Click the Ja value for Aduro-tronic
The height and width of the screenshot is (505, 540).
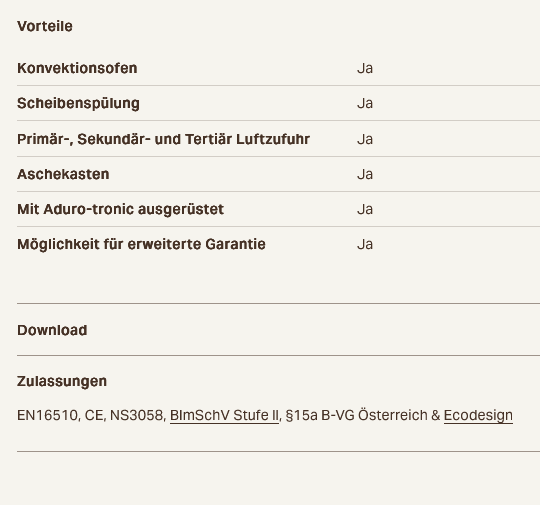(x=365, y=209)
